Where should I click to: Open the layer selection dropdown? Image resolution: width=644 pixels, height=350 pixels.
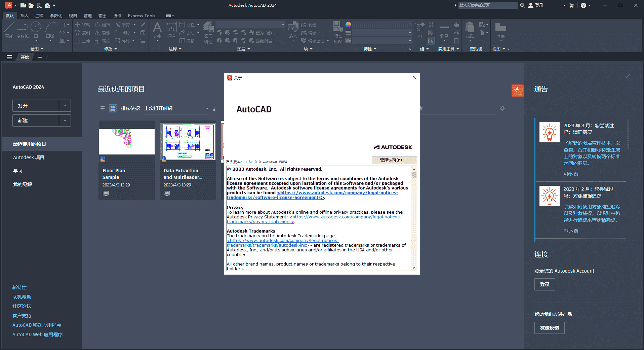(283, 24)
